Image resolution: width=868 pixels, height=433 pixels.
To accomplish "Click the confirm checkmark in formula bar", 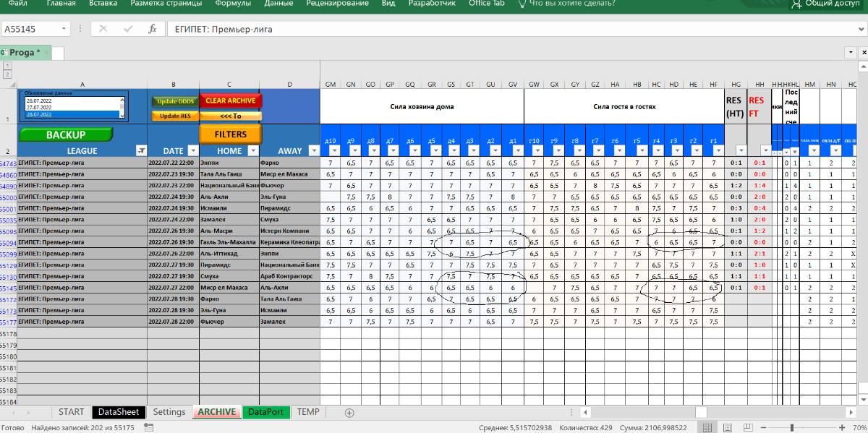I will pyautogui.click(x=128, y=29).
